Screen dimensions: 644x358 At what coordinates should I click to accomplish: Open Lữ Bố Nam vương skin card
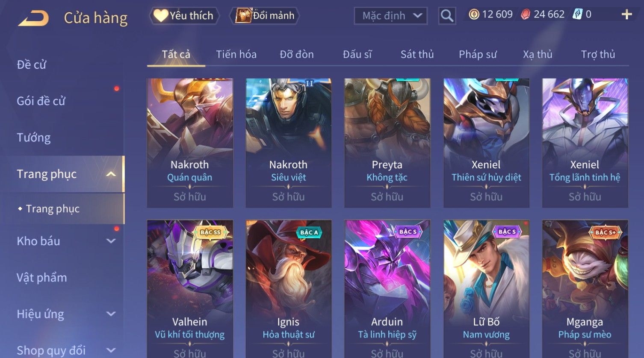pos(486,289)
